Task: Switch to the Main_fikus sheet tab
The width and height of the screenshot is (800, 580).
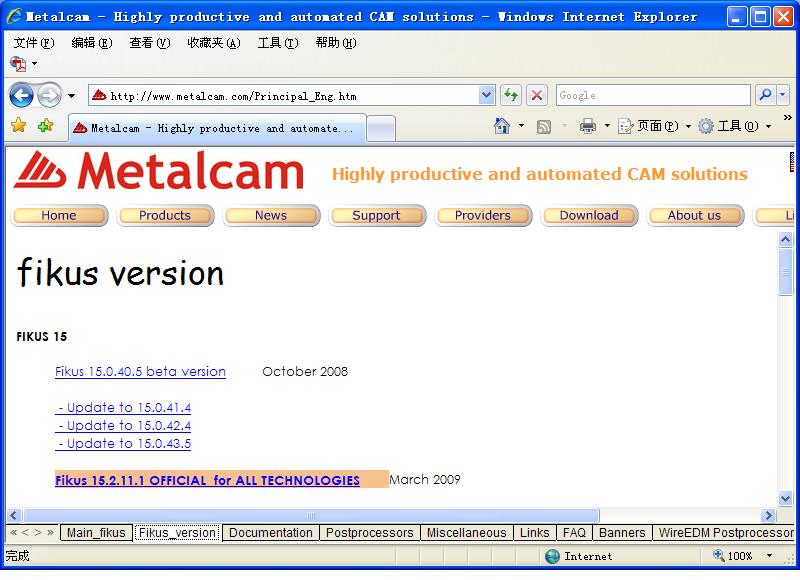Action: (x=96, y=533)
